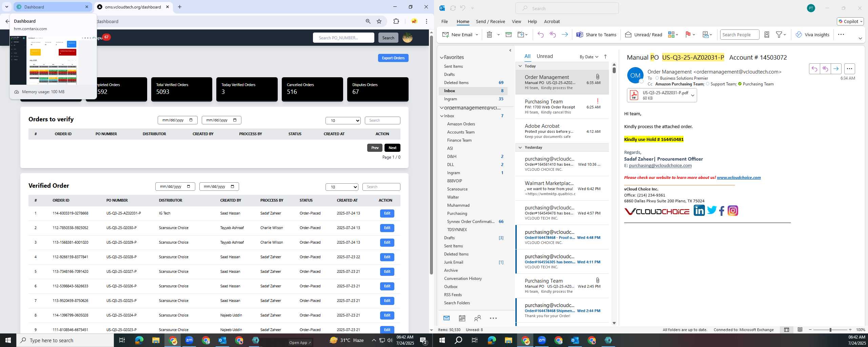Image resolution: width=868 pixels, height=347 pixels.
Task: Click in the Search PO_NUMBER input field
Action: tap(343, 38)
